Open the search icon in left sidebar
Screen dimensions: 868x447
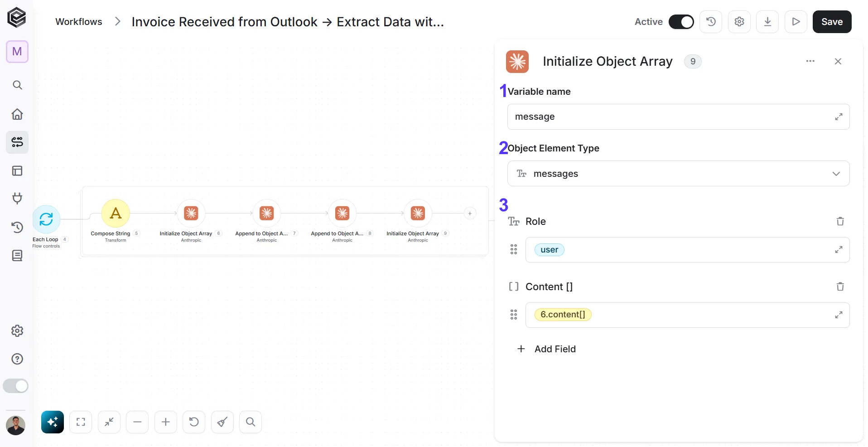coord(17,85)
